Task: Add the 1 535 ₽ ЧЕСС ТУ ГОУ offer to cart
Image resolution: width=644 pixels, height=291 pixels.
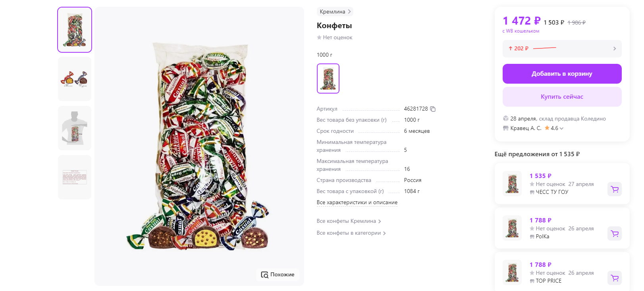Action: click(x=615, y=189)
